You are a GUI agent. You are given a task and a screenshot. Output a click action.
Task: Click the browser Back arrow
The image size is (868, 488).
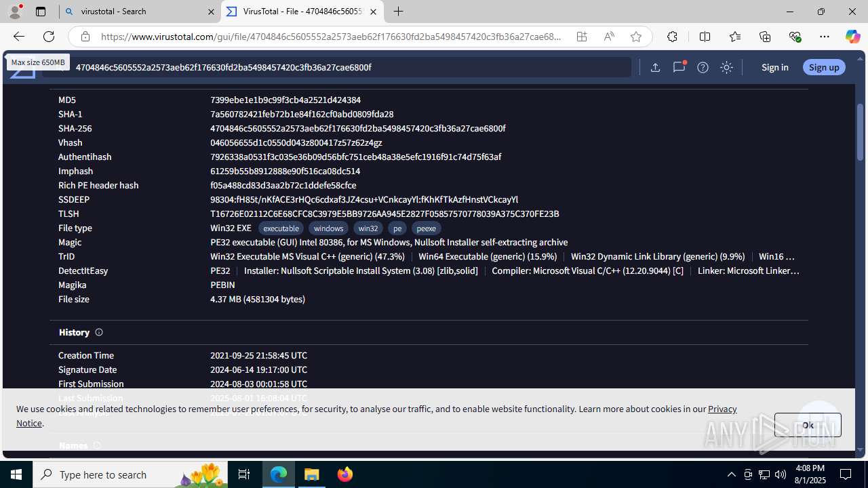tap(19, 37)
